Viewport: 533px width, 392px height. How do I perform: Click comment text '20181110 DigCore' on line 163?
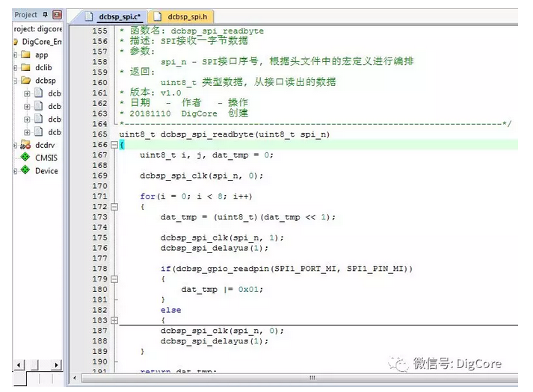point(173,113)
